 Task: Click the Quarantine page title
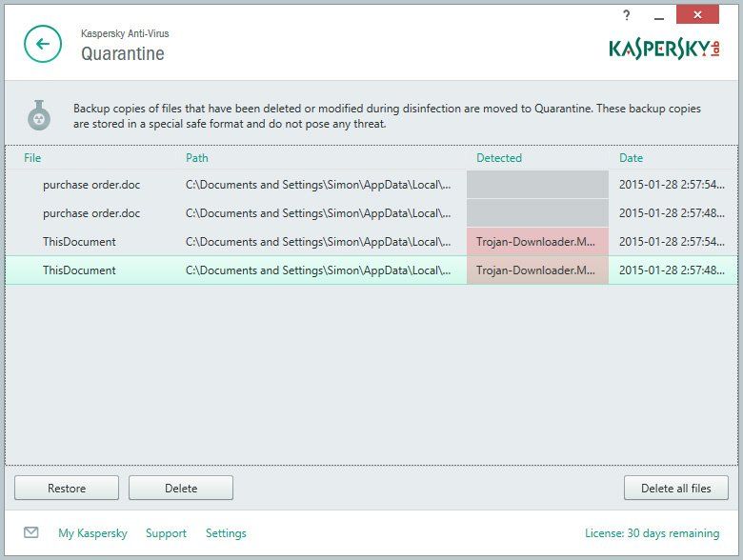(x=123, y=53)
